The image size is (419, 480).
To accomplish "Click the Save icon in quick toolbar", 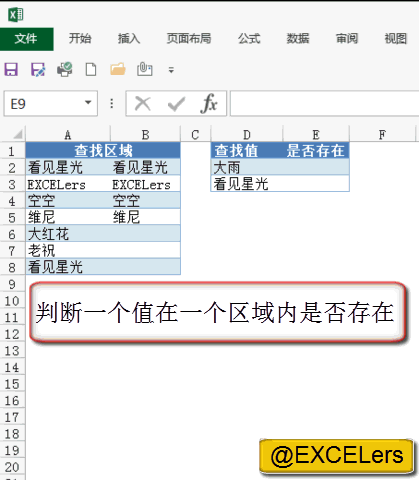I will (11, 70).
